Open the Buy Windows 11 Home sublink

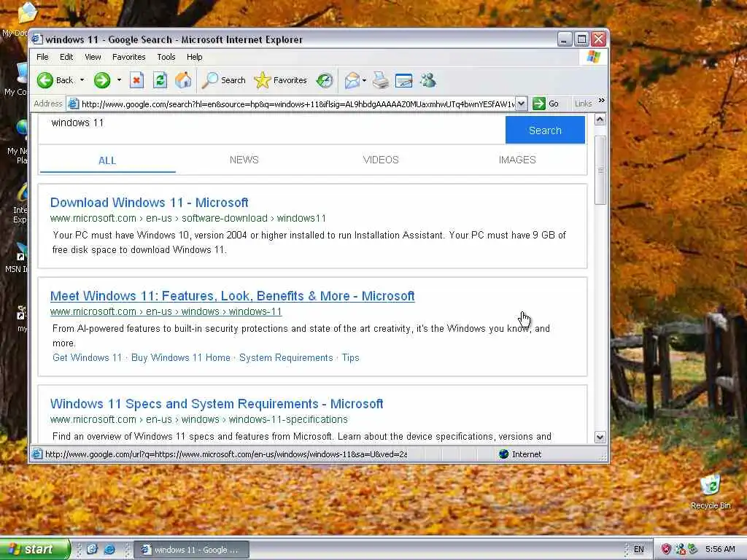pyautogui.click(x=181, y=357)
